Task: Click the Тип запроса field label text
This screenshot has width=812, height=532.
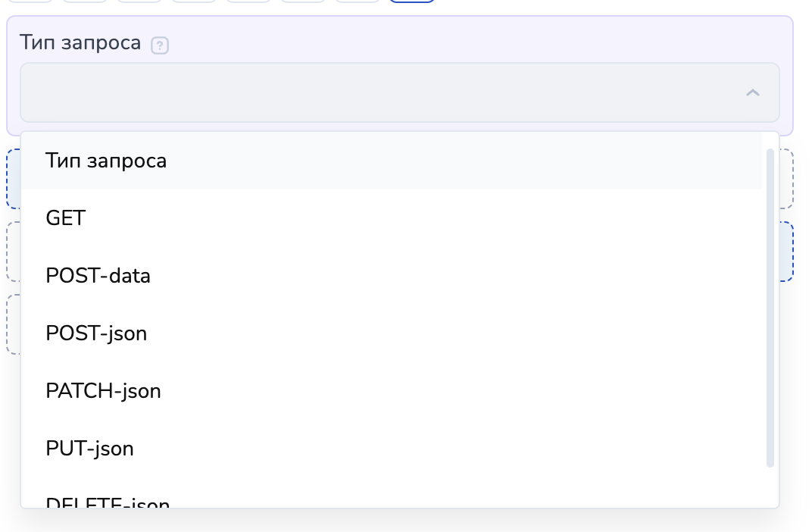Action: point(80,42)
